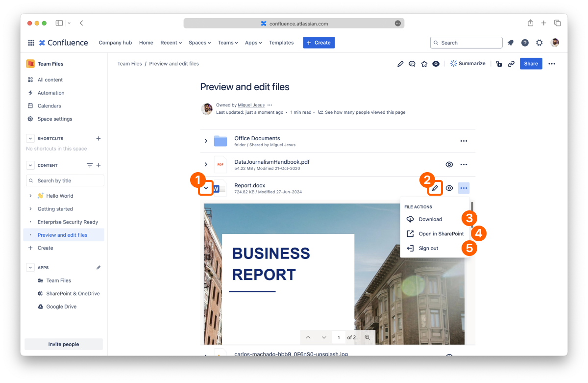Collapse the Report.docx preview chevron
588x383 pixels.
206,188
